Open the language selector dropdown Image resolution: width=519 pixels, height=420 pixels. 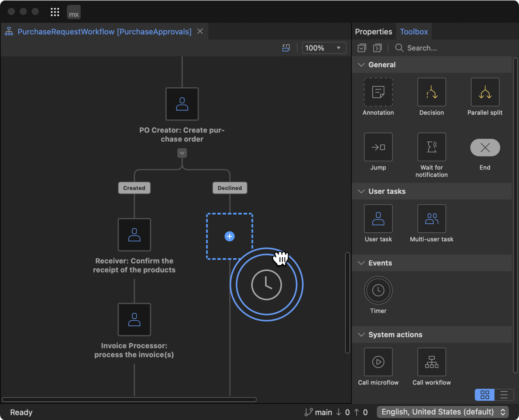[442, 412]
